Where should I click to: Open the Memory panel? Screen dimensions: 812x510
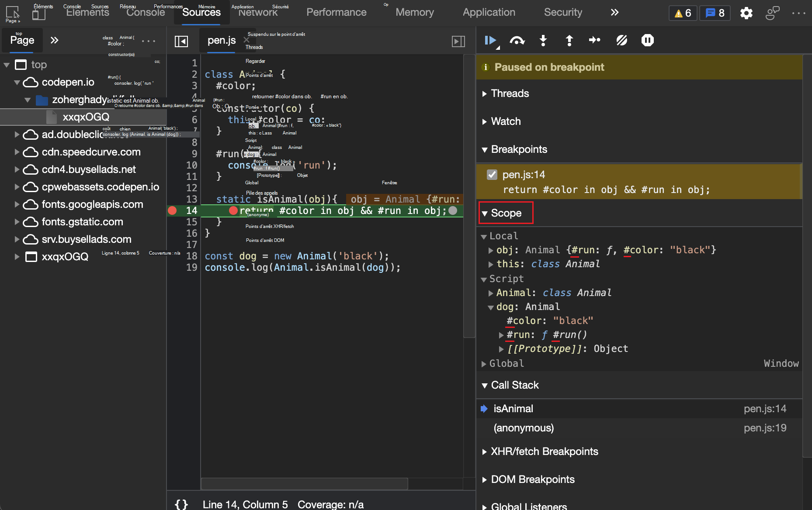pyautogui.click(x=414, y=12)
